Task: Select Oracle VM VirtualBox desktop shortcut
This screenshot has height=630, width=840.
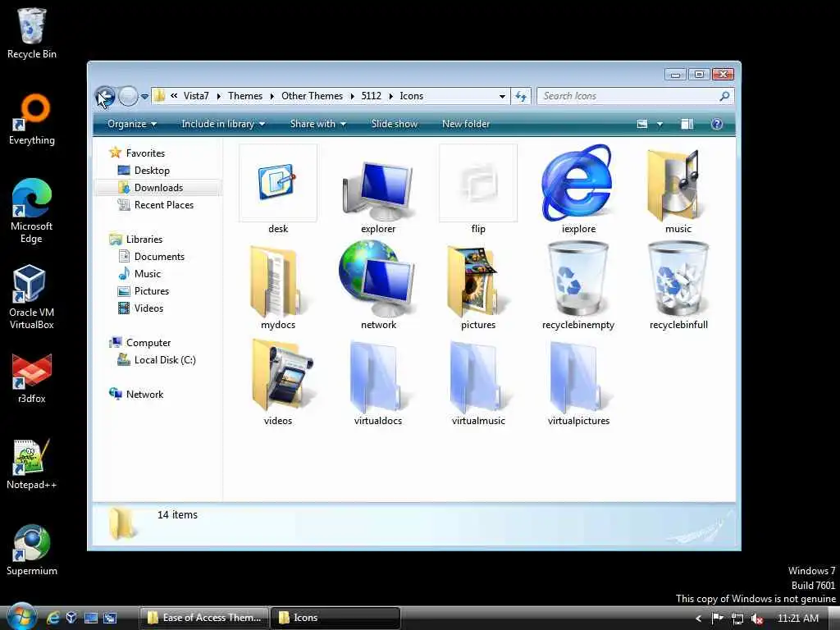Action: point(31,297)
